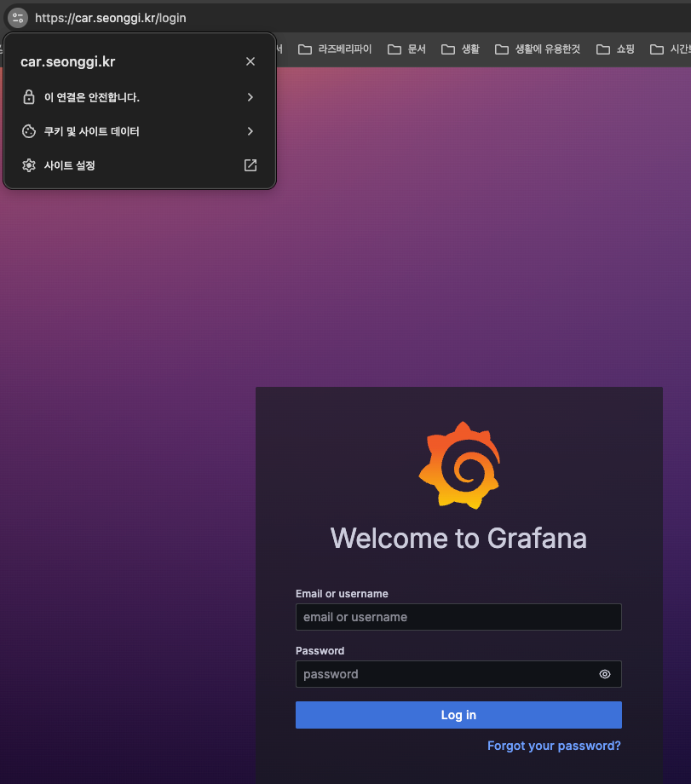This screenshot has height=784, width=691.
Task: Open the 생활 bookmark folder
Action: click(460, 49)
